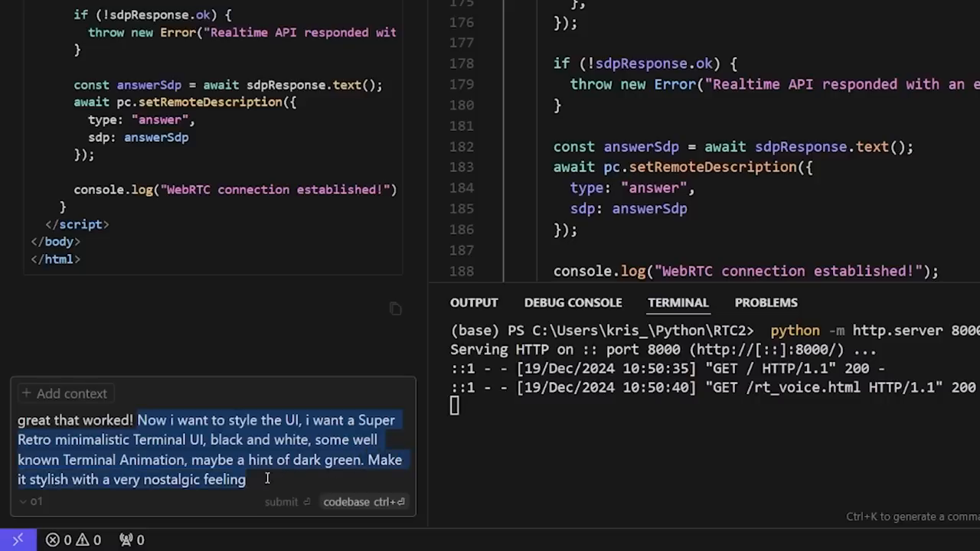Screen dimensions: 980x551
Task: Click the submit button in chat
Action: pos(287,502)
